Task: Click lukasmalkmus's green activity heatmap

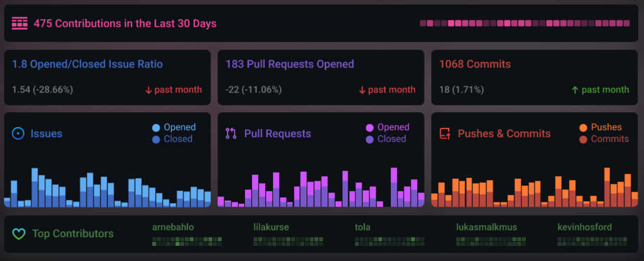Action: pyautogui.click(x=491, y=241)
